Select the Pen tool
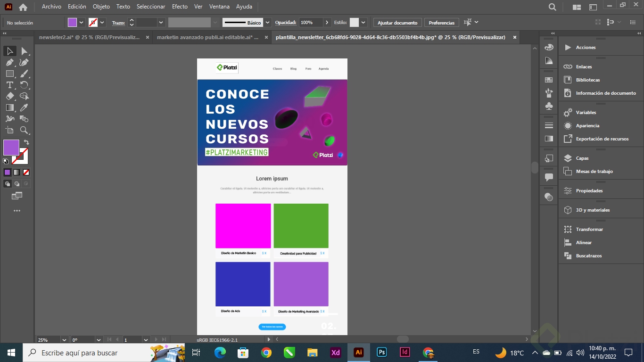The width and height of the screenshot is (644, 362). pyautogui.click(x=9, y=62)
